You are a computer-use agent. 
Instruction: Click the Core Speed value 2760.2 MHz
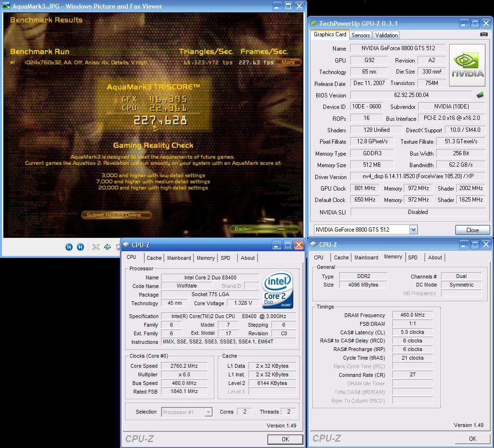point(184,366)
